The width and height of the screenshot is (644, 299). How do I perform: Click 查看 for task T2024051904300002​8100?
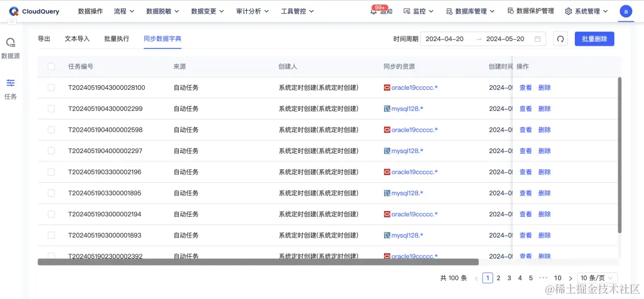(x=526, y=88)
